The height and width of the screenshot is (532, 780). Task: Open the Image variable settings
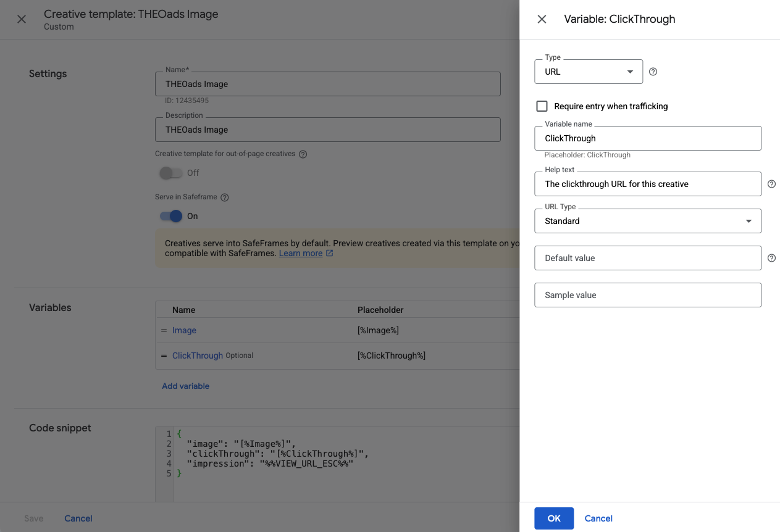[x=184, y=330]
